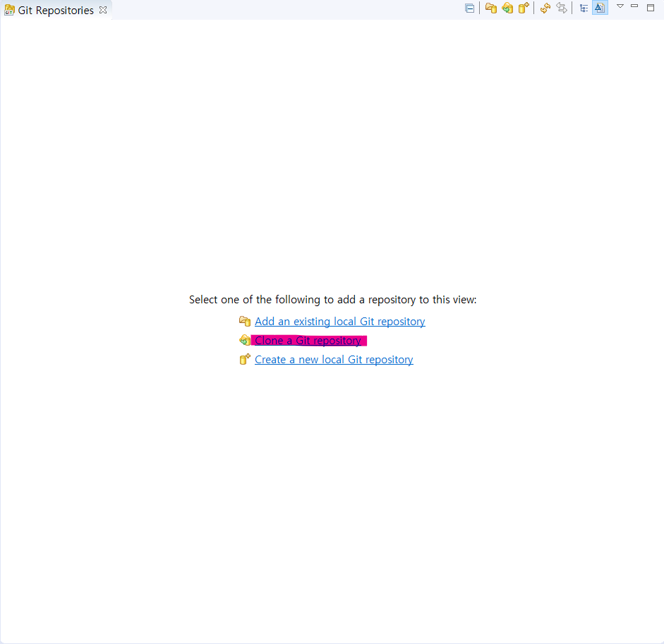
Task: Click toolbar Create new Git repository icon
Action: (524, 8)
